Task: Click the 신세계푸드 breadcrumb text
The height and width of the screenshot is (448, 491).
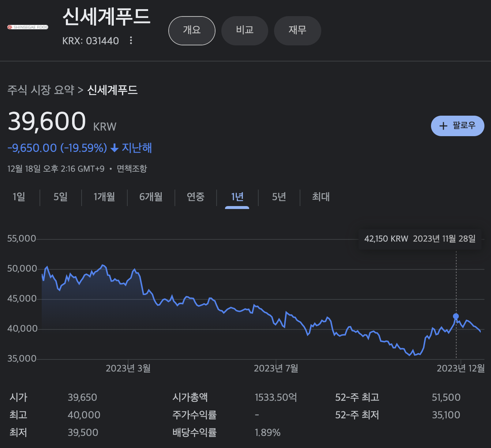Action: 112,90
